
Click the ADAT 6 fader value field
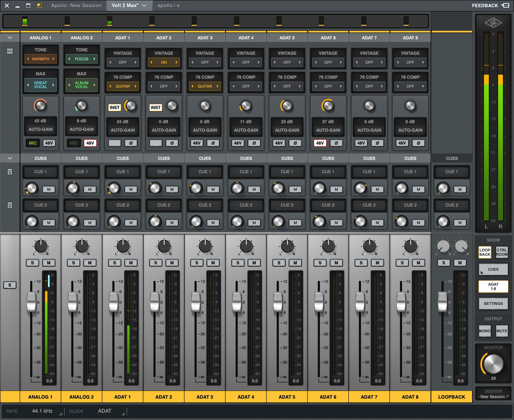[337, 381]
